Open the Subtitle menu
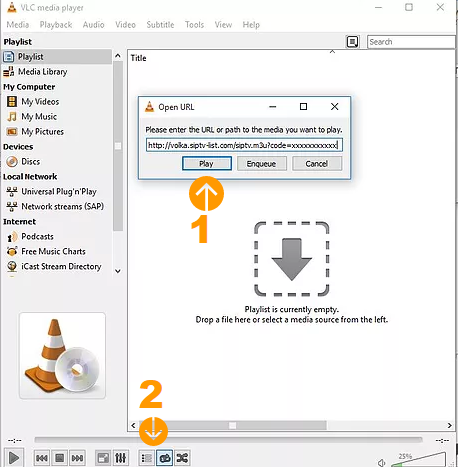 point(160,25)
